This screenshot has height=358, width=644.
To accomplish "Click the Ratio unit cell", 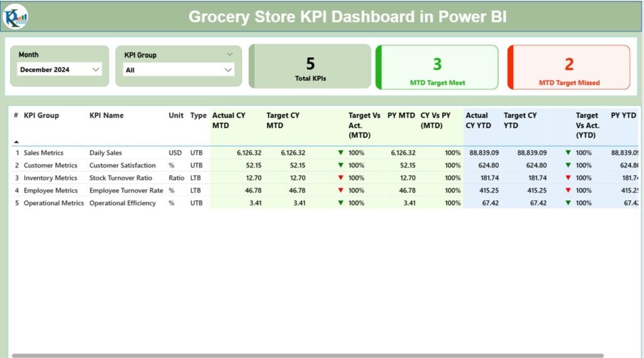I will (x=176, y=178).
